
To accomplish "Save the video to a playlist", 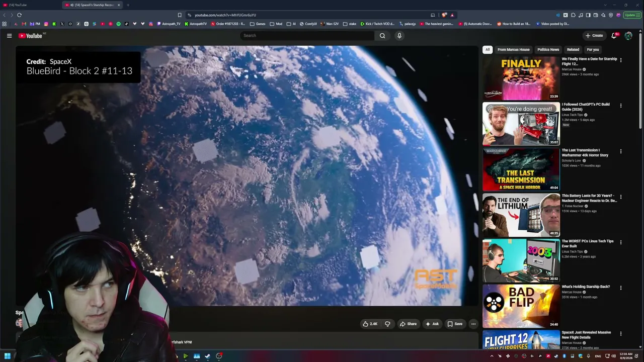I will pyautogui.click(x=455, y=324).
